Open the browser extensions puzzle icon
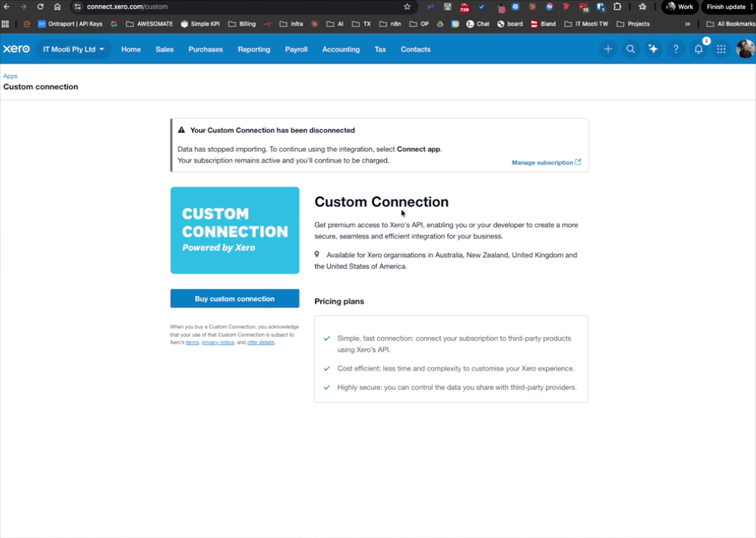756x538 pixels. [x=617, y=7]
